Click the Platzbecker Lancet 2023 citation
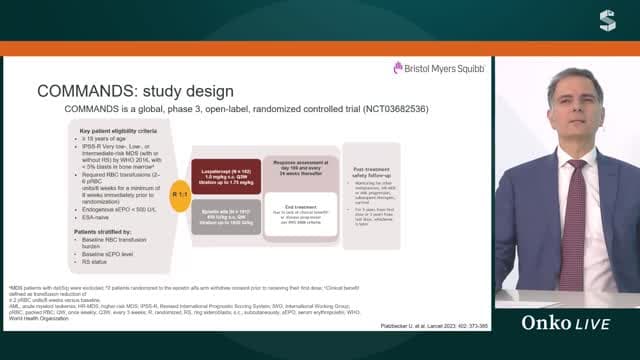The width and height of the screenshot is (640, 360). click(x=434, y=326)
